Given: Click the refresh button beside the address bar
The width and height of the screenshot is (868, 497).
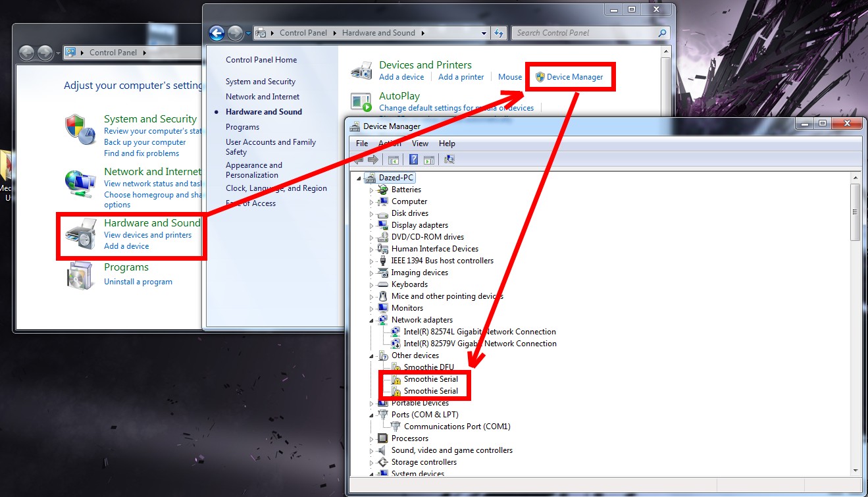Looking at the screenshot, I should tap(499, 33).
